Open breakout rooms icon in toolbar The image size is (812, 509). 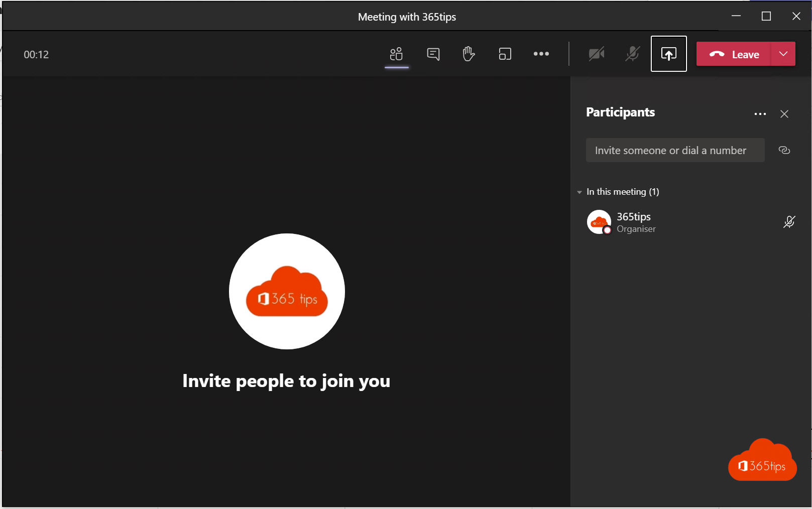tap(505, 54)
